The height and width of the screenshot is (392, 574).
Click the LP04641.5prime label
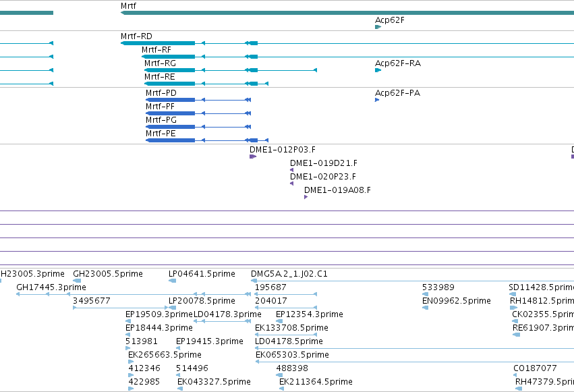(202, 274)
